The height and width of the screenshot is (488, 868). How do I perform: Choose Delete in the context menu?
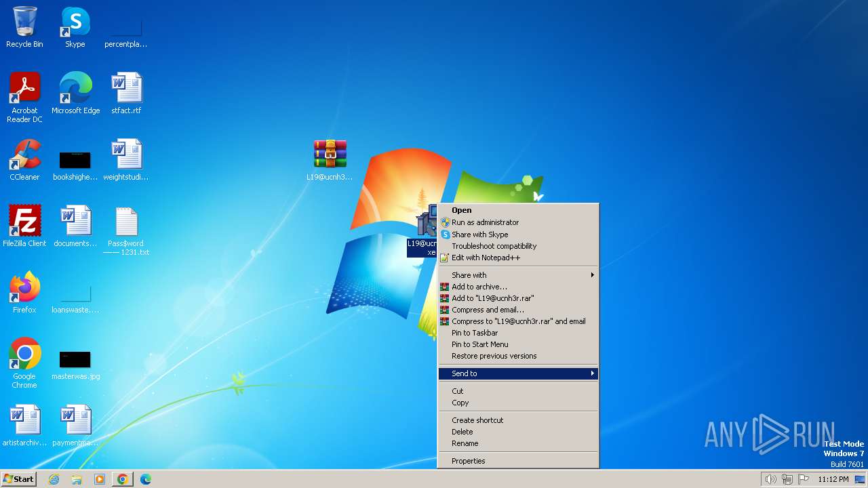(x=518, y=432)
